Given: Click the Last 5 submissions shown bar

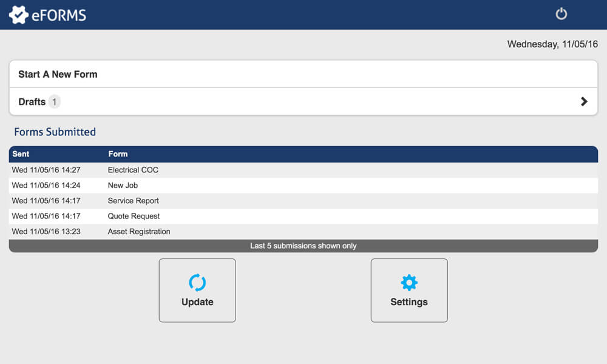Looking at the screenshot, I should pos(303,246).
